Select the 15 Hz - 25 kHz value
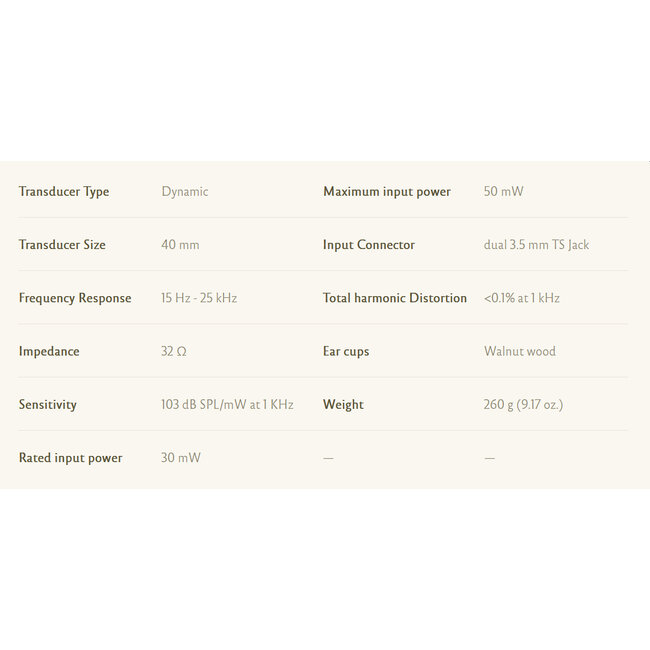The width and height of the screenshot is (650, 650). 199,298
